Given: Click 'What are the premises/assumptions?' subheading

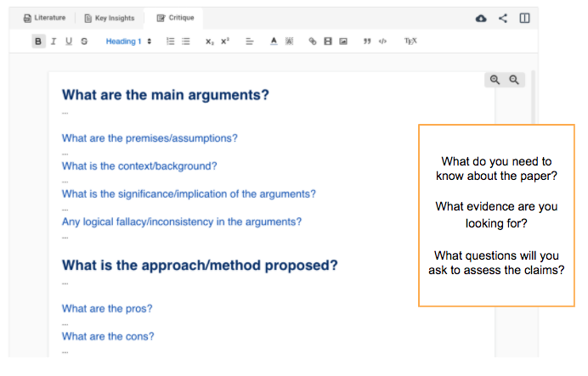Looking at the screenshot, I should tap(150, 138).
